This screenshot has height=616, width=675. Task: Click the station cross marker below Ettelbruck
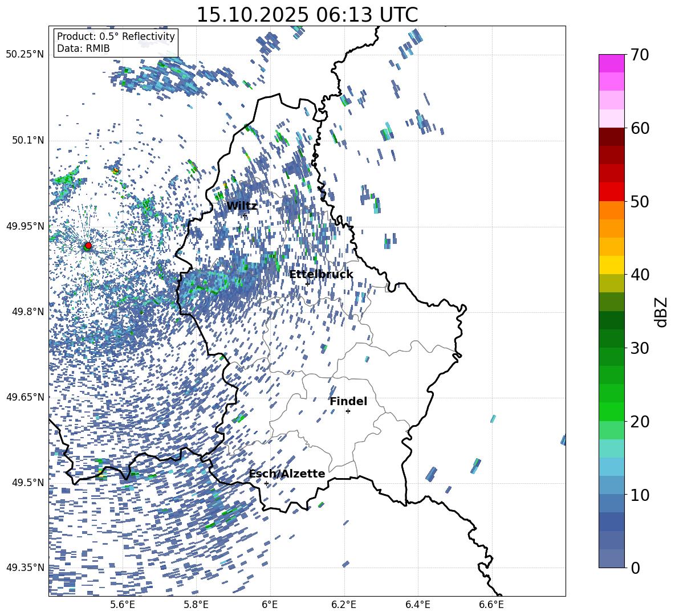pos(307,283)
